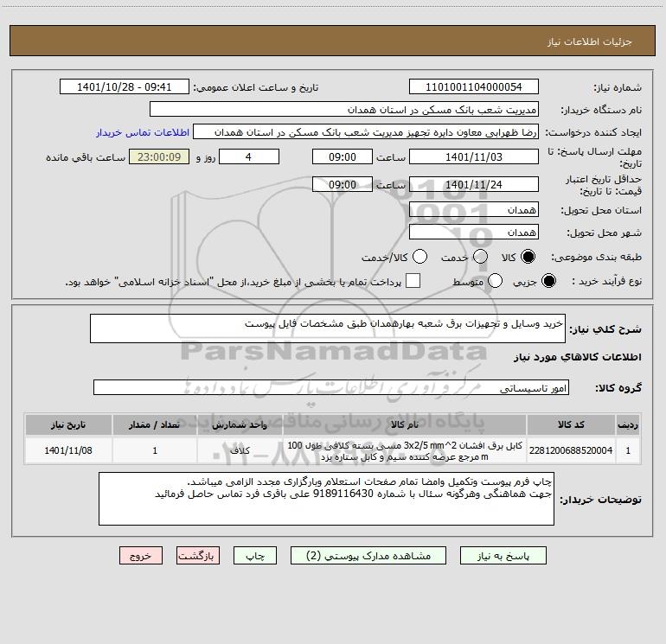Click the توضیحات خریدار text area
Viewport: 666px width, 644px height.
coord(326,499)
